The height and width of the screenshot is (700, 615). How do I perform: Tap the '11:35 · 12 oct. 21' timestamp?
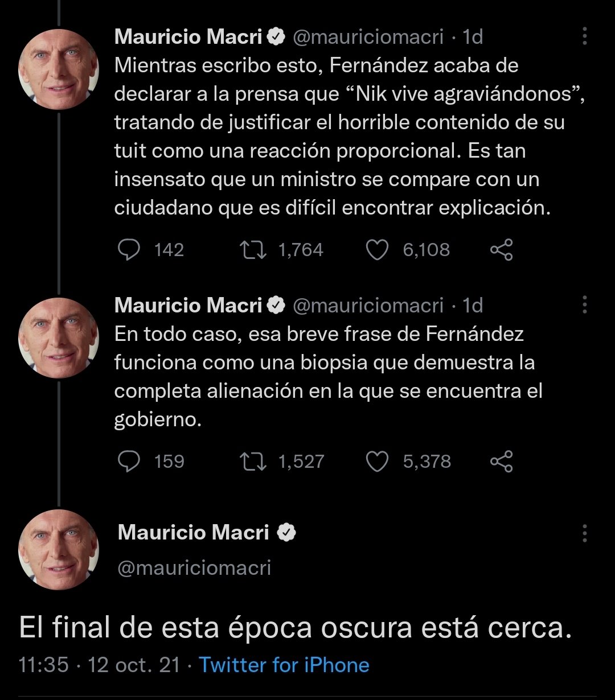pyautogui.click(x=99, y=665)
